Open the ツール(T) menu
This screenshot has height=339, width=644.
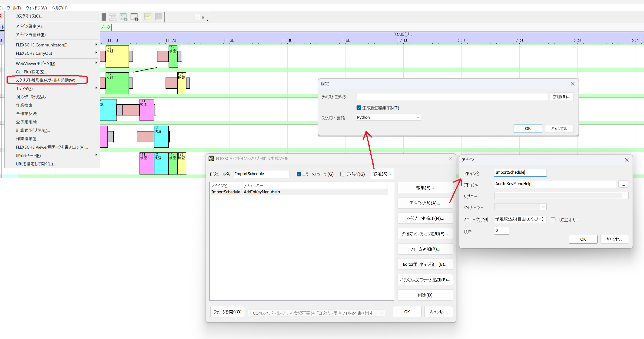(14, 8)
